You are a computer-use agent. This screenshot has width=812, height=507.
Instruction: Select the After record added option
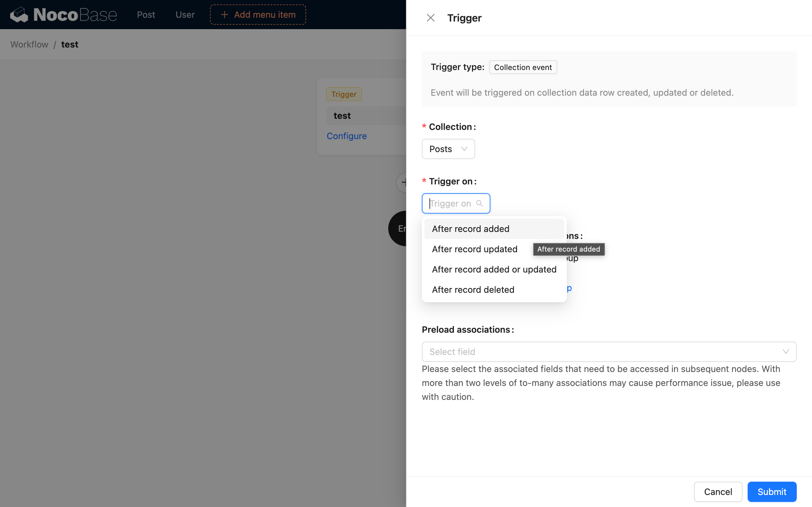[x=470, y=228]
